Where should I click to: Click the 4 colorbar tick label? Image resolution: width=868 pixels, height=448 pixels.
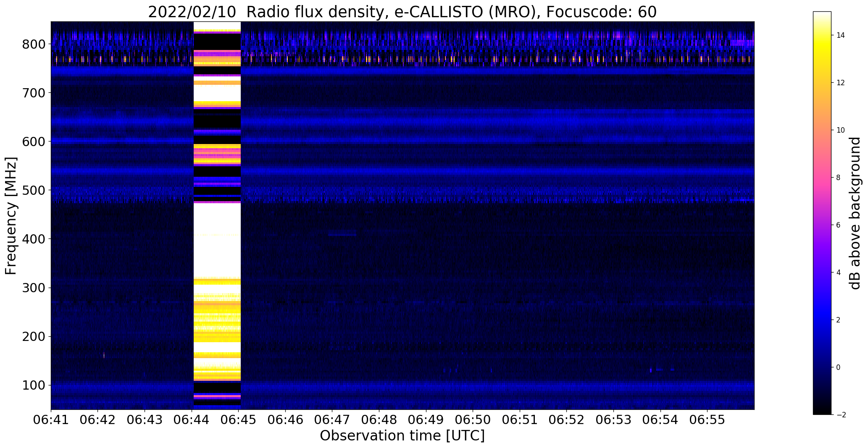[x=838, y=272]
